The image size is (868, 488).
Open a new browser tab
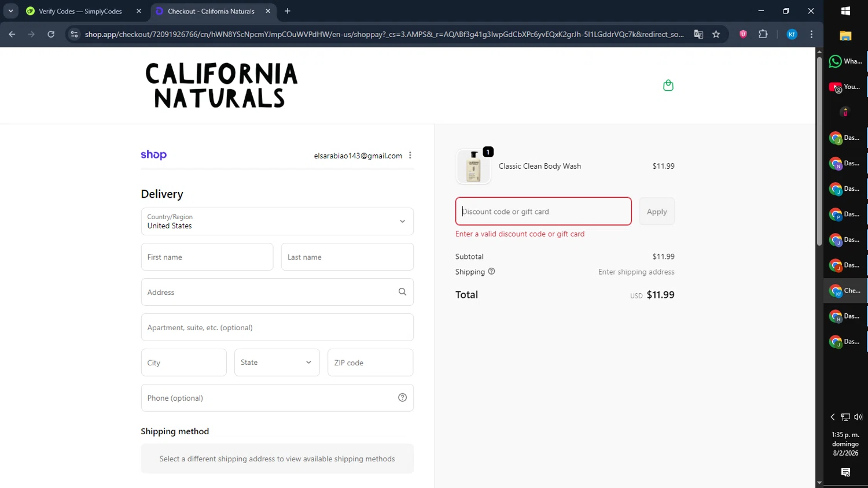[288, 11]
